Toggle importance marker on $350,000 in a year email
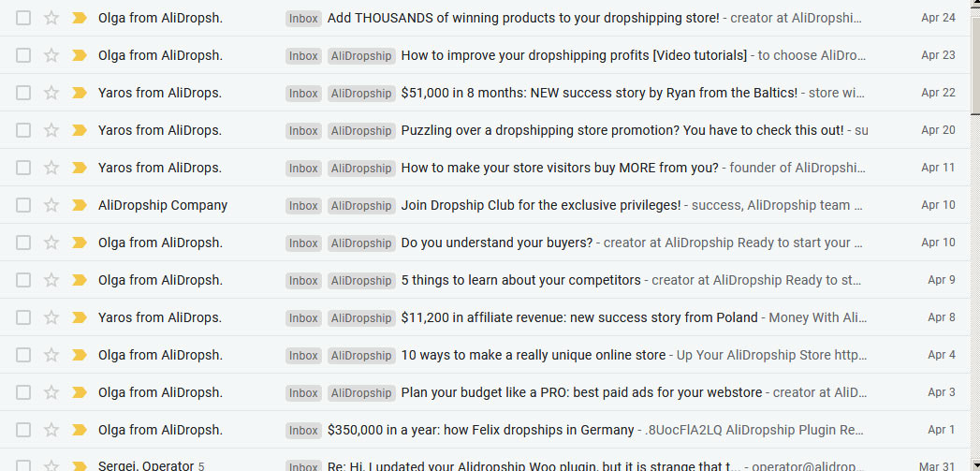Screen dimensions: 980x471 tap(80, 431)
